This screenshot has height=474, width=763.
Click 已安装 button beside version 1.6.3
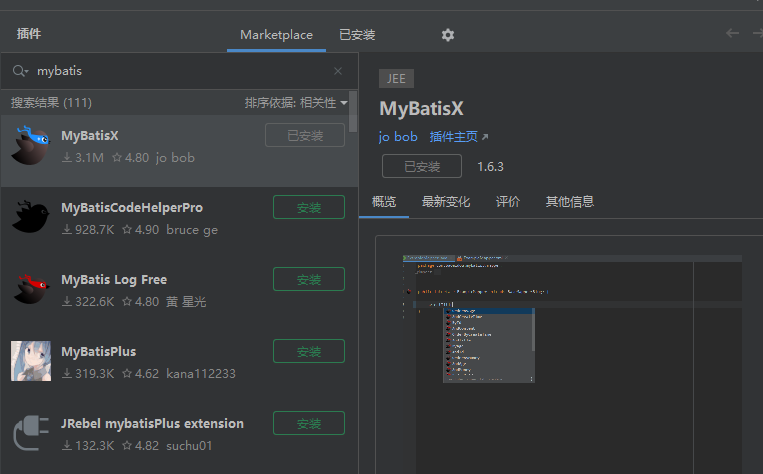[422, 166]
